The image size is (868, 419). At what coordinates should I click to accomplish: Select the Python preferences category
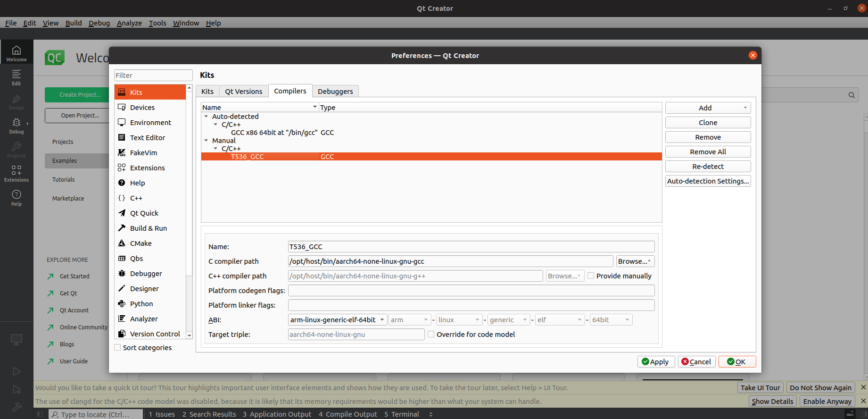click(141, 304)
